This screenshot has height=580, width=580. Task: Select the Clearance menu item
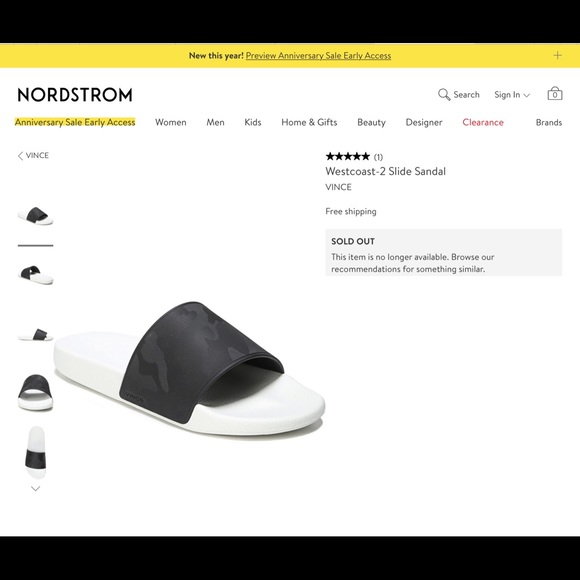pos(483,122)
